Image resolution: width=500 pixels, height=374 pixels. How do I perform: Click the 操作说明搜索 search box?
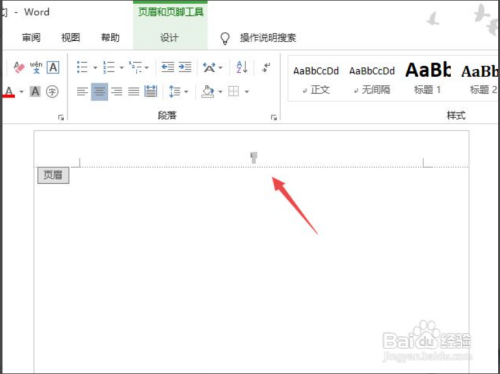pos(268,38)
